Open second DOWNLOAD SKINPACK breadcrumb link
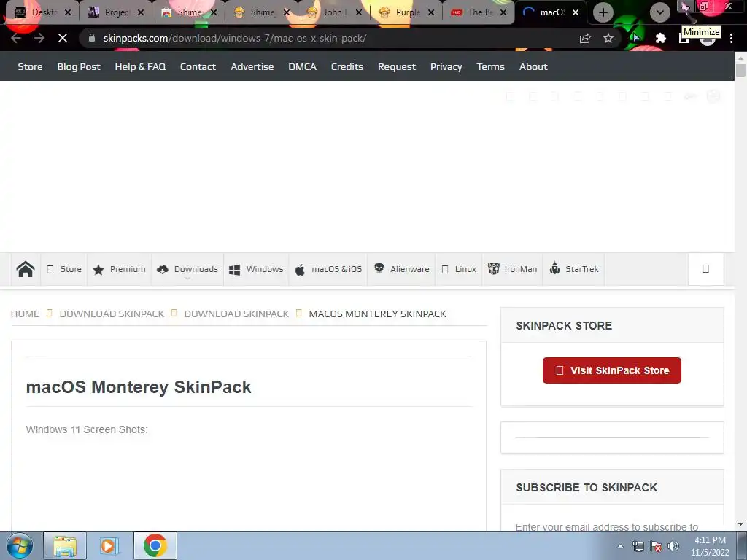747x560 pixels. coord(236,314)
